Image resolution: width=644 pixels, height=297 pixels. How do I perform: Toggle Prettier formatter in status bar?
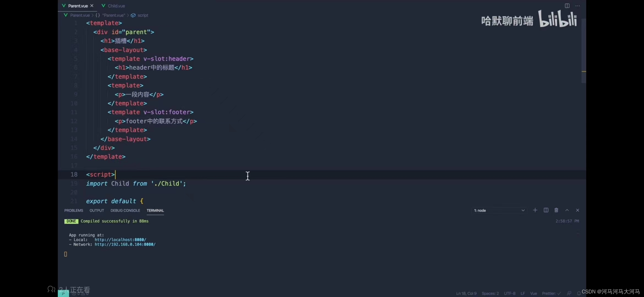pyautogui.click(x=551, y=293)
